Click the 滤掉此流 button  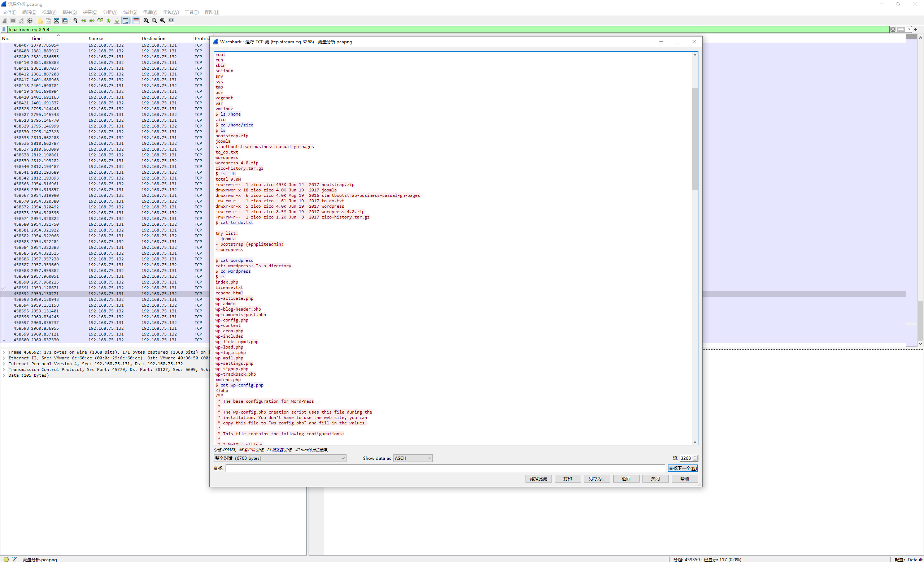(x=539, y=479)
